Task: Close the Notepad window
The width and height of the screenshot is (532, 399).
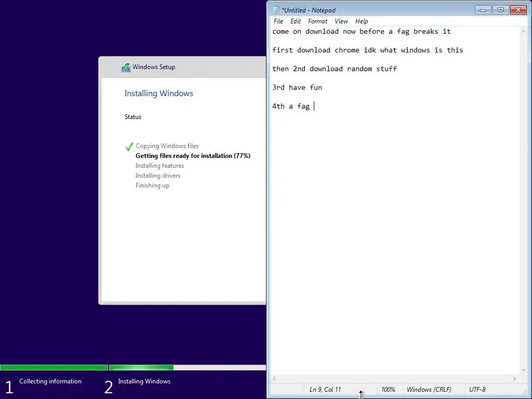Action: click(518, 10)
